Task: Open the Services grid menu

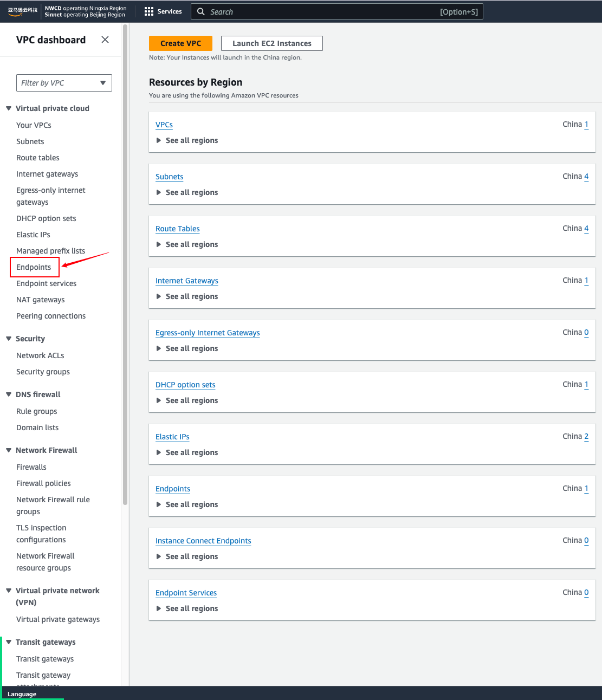Action: coord(149,11)
